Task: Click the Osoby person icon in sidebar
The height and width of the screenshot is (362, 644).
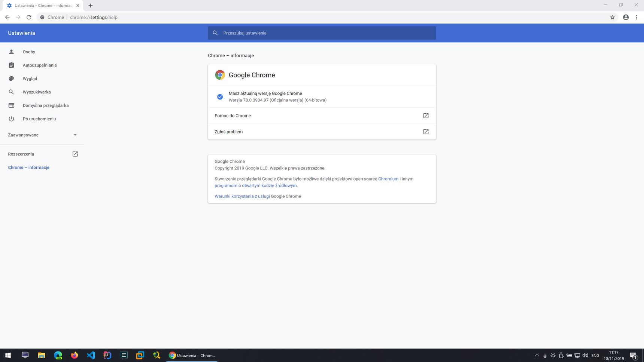Action: [x=11, y=52]
